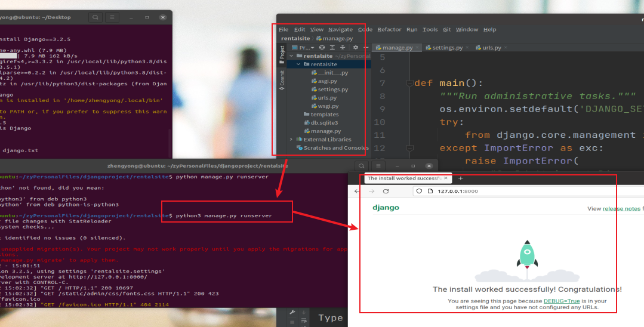This screenshot has height=327, width=644.
Task: Expand the External Libraries node
Action: [x=291, y=139]
